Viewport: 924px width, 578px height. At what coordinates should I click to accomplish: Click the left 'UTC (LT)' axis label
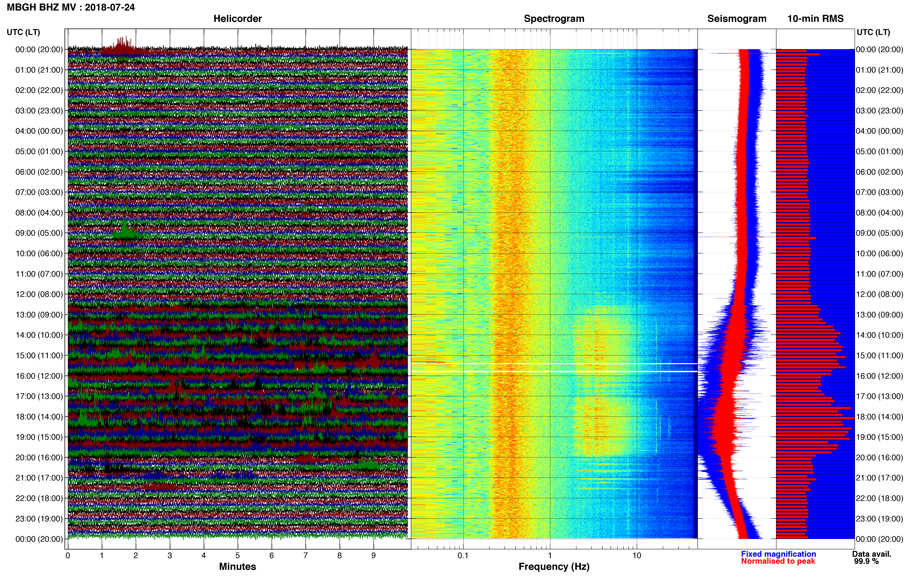23,32
